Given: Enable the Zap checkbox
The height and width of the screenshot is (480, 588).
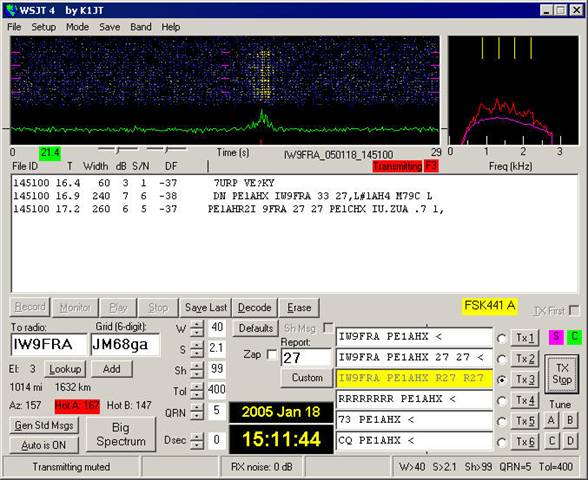Looking at the screenshot, I should [x=272, y=354].
